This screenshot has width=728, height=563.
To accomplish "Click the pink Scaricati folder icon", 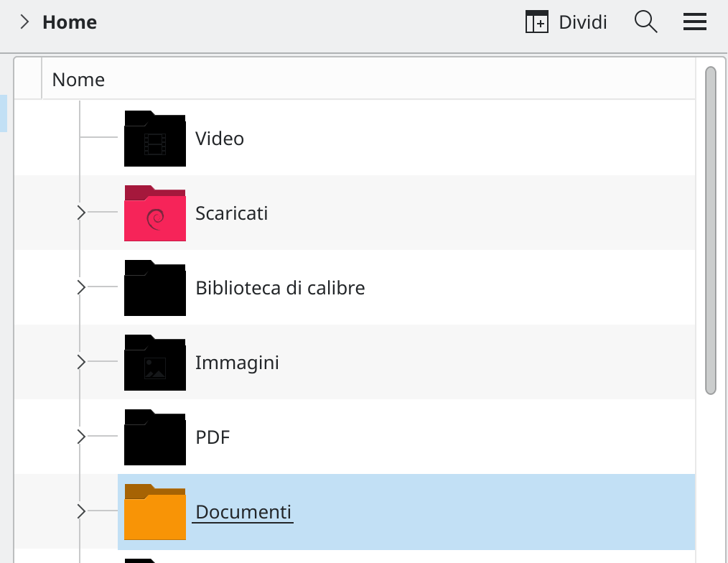I will click(x=155, y=213).
